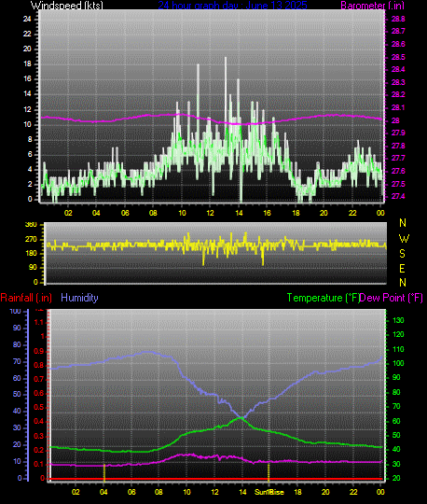This screenshot has width=427, height=504.
Task: Click the 6 value on windspeed axis
Action: (30, 154)
